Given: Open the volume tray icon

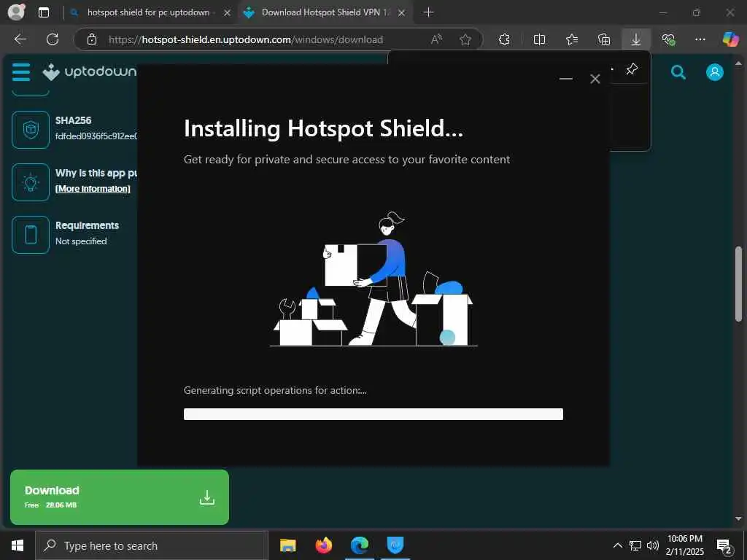Looking at the screenshot, I should pos(653,545).
